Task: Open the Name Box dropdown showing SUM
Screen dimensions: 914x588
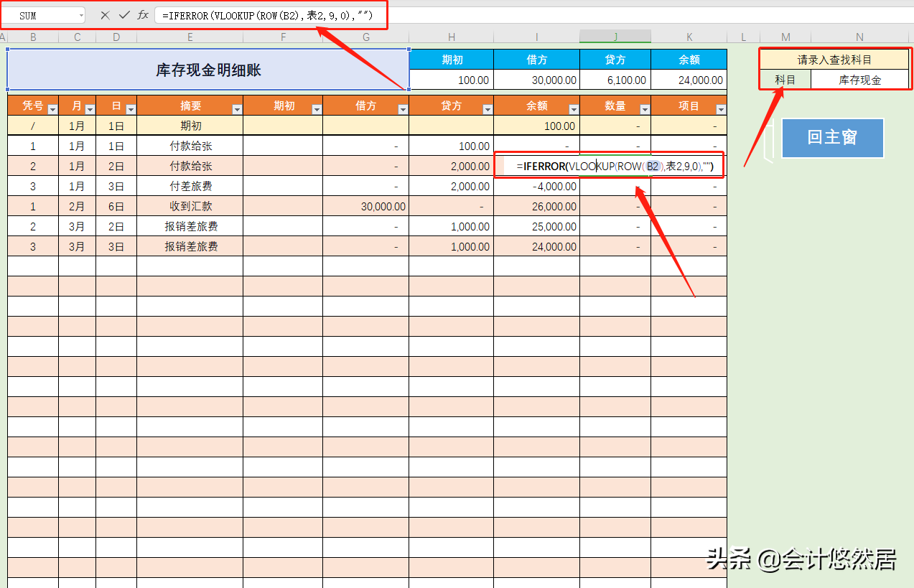Action: (80, 14)
